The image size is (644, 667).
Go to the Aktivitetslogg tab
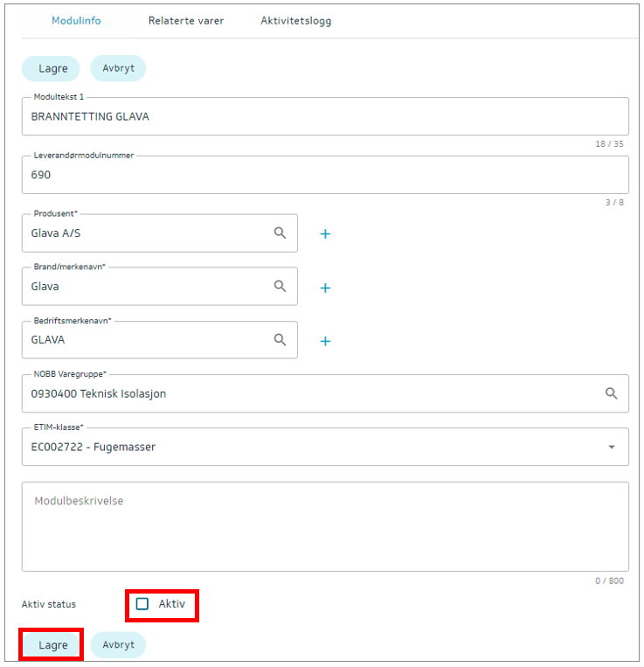[x=296, y=20]
